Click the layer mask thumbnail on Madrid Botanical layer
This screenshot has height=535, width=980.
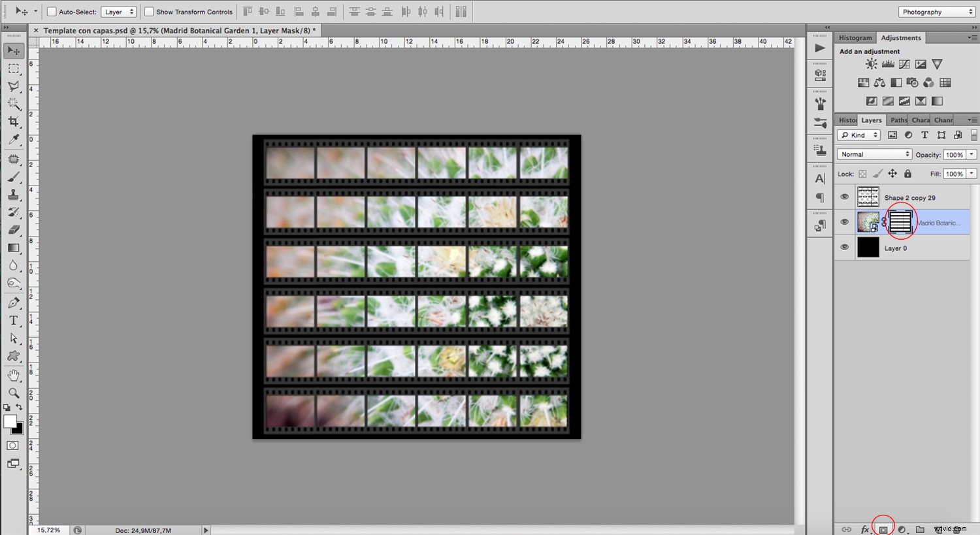pyautogui.click(x=900, y=221)
